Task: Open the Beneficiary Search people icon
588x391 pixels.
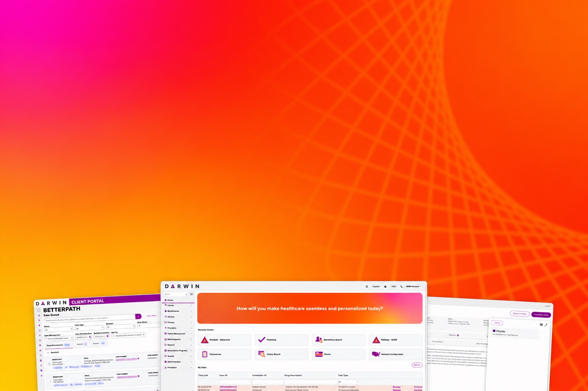Action: (x=319, y=340)
